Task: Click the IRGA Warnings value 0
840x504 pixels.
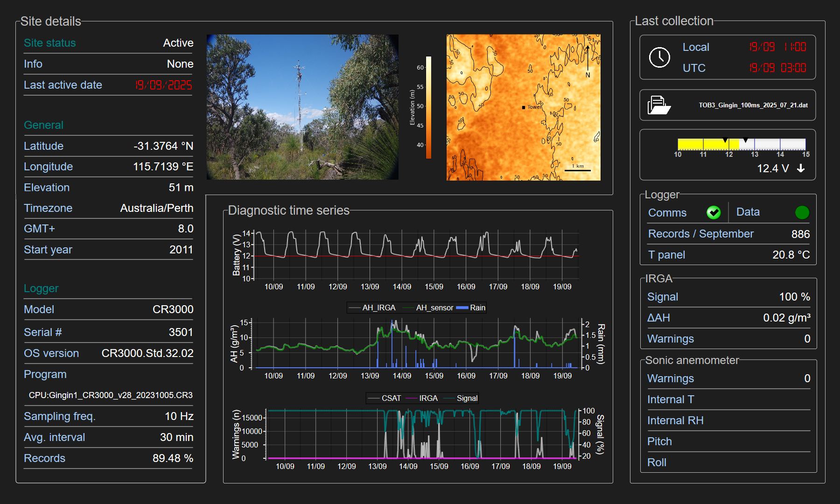Action: click(x=807, y=339)
